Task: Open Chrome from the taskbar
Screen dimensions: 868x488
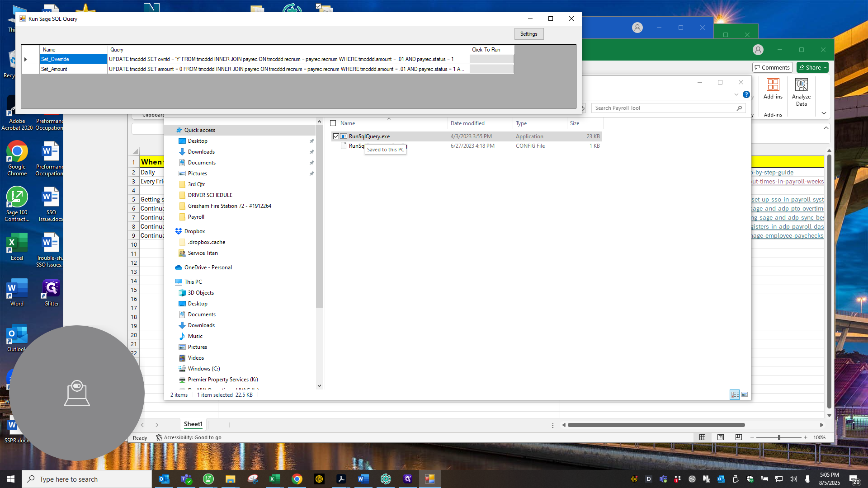Action: 297,479
